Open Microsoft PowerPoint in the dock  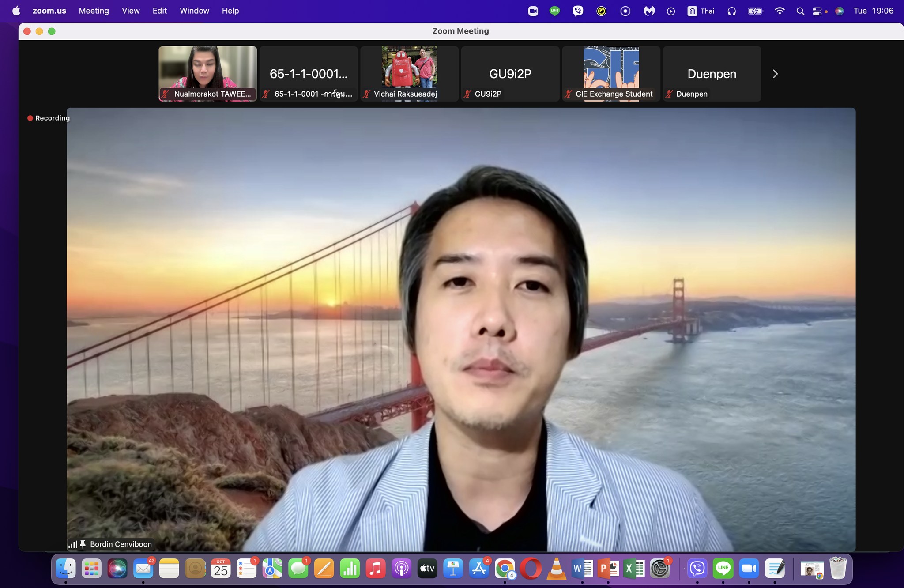click(608, 569)
